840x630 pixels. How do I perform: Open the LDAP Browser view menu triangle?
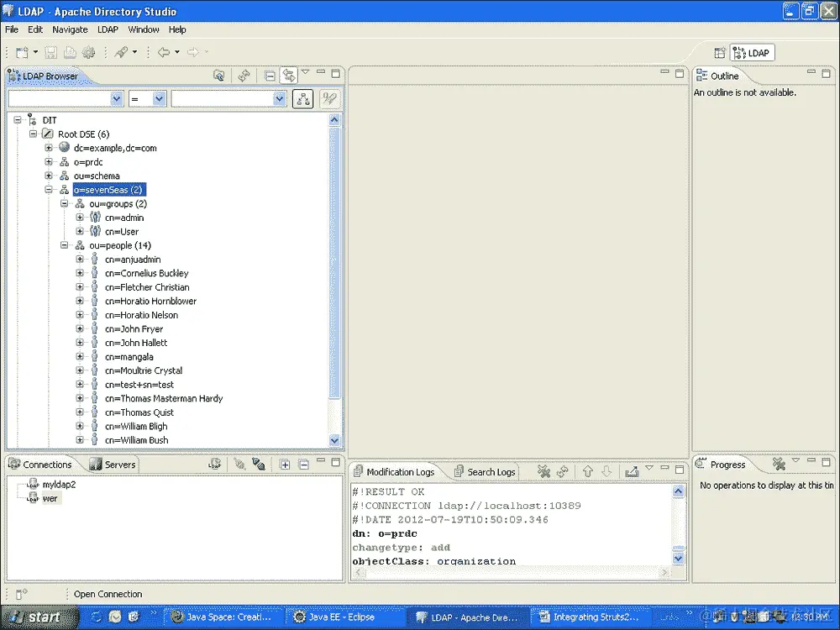point(306,71)
